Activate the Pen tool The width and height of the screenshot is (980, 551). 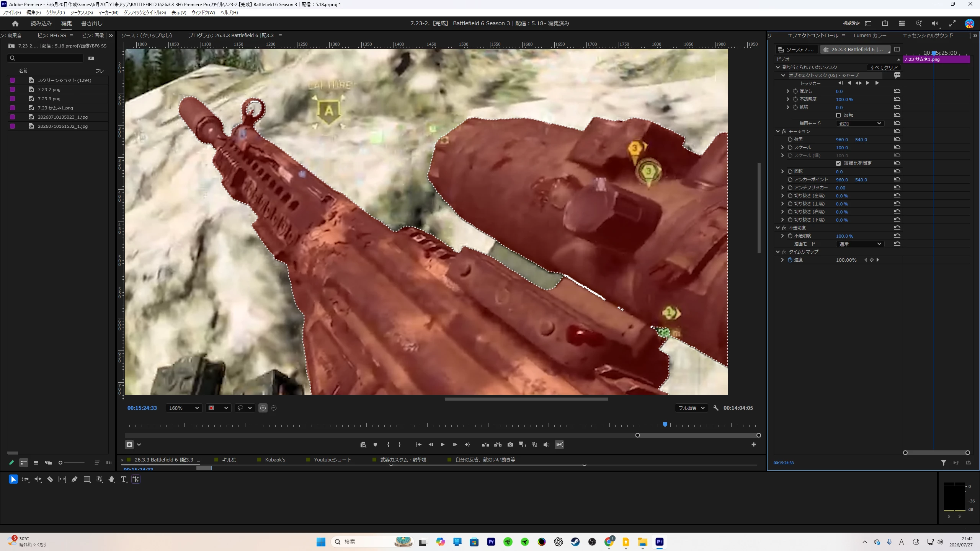click(74, 479)
